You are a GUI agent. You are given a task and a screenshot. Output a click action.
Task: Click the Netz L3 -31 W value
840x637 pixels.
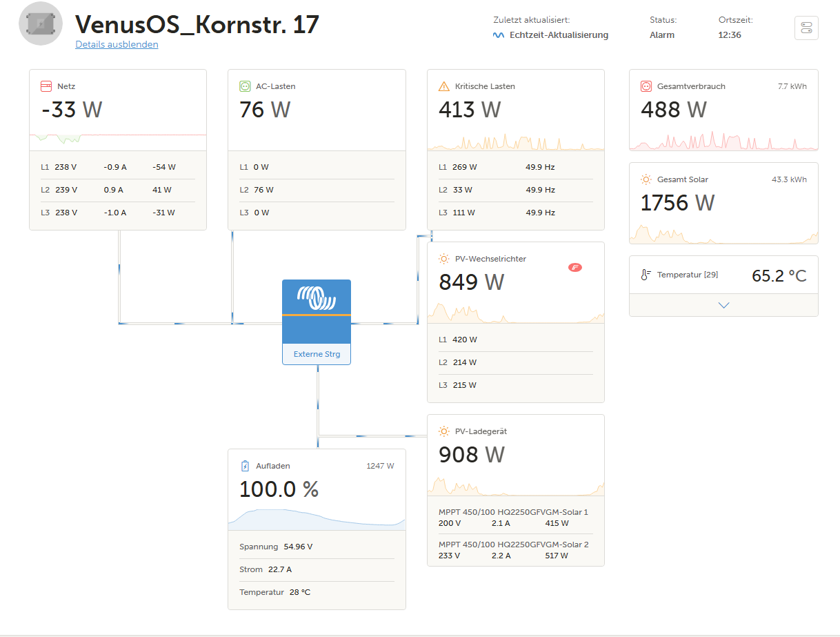pos(164,213)
